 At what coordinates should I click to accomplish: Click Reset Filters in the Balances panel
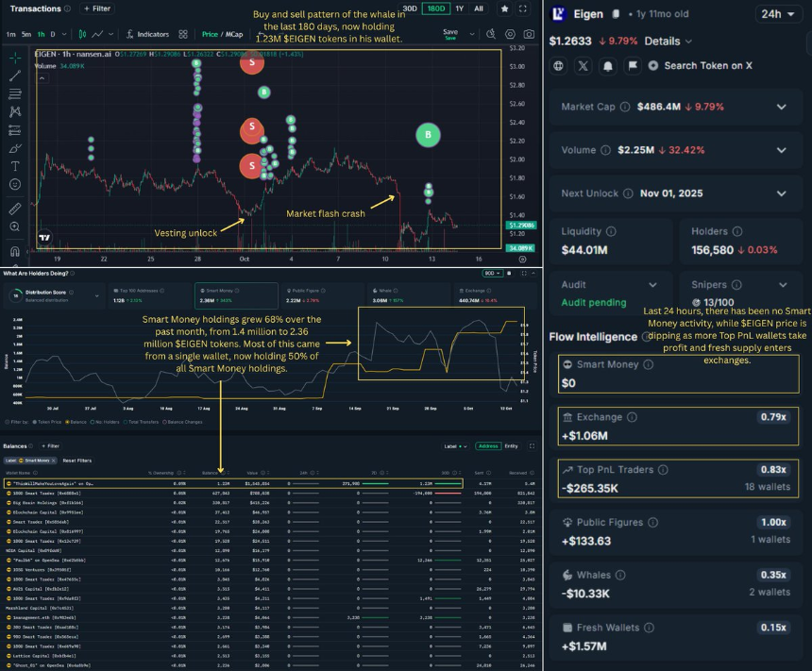[x=77, y=460]
